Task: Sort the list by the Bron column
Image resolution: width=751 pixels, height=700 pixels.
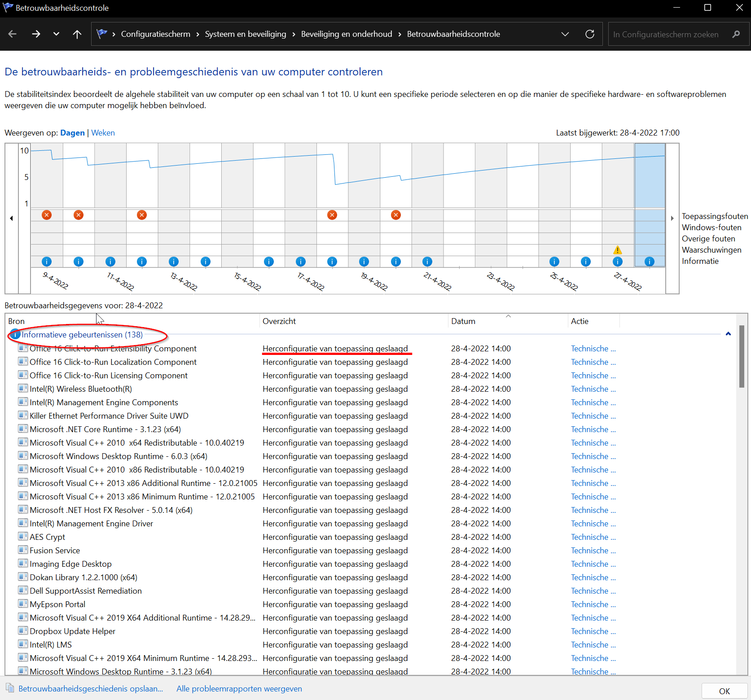Action: 132,321
